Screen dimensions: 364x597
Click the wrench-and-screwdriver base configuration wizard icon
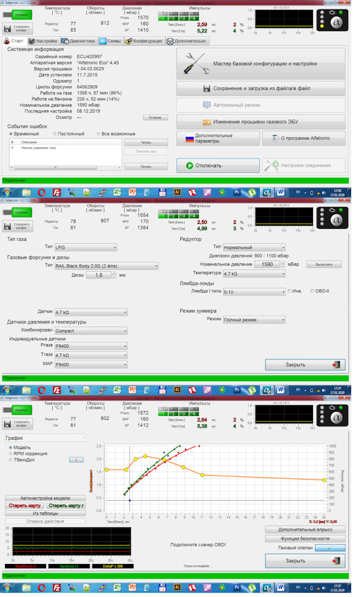pos(196,63)
